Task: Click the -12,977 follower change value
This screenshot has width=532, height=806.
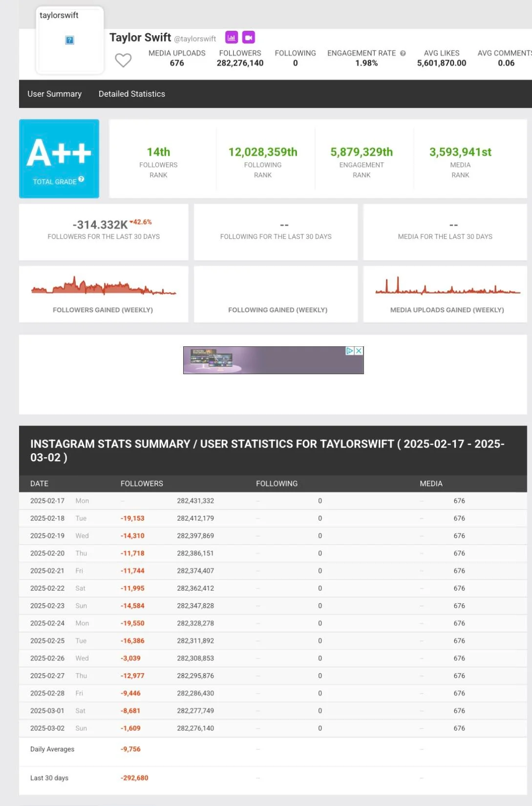Action: coord(133,676)
